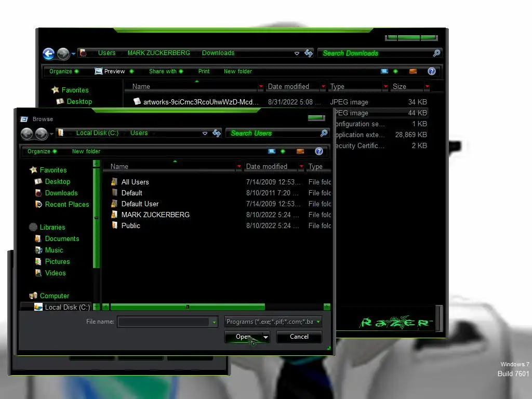Select All Users folder icon
Viewport: 532px width, 399px height.
pyautogui.click(x=114, y=182)
